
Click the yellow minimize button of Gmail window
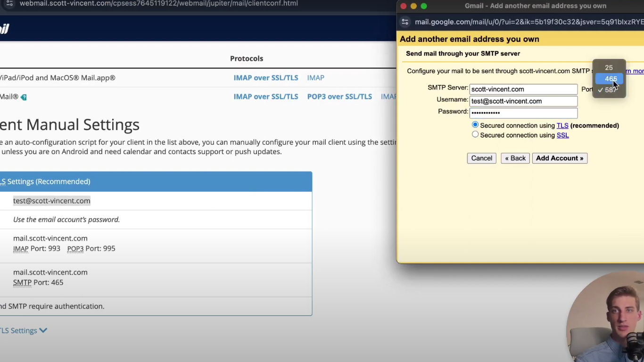(413, 6)
